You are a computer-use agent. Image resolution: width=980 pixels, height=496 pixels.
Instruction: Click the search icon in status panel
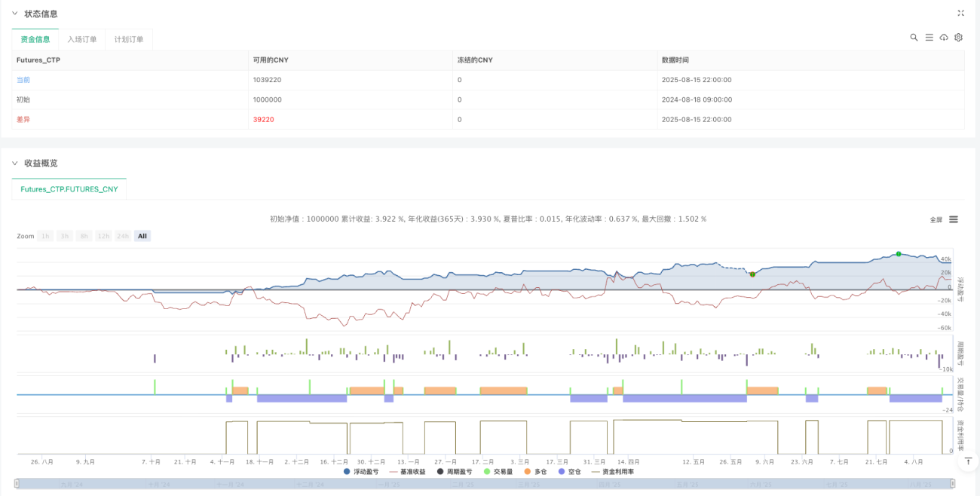(x=914, y=37)
